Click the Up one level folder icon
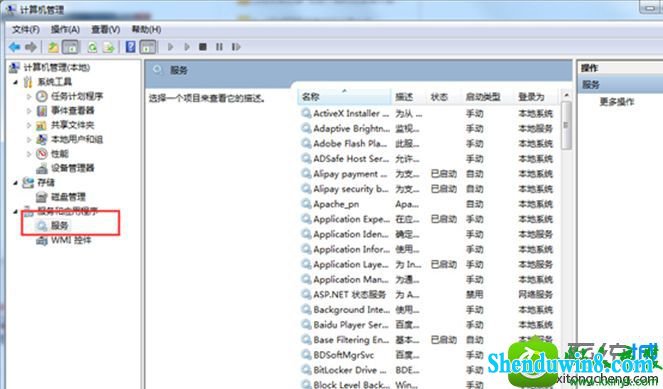663x389 pixels. (x=53, y=47)
